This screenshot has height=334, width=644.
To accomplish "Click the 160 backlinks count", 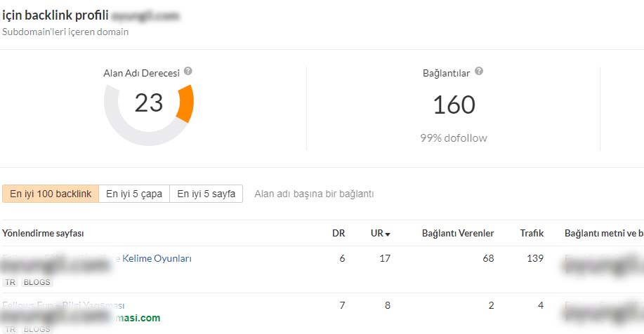I will (x=454, y=105).
